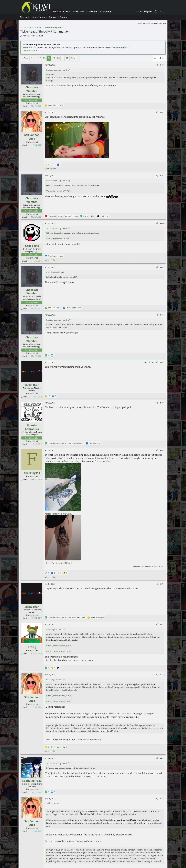The height and width of the screenshot is (868, 186).
Task: Share post #468 via share icon
Action: click(157, 403)
